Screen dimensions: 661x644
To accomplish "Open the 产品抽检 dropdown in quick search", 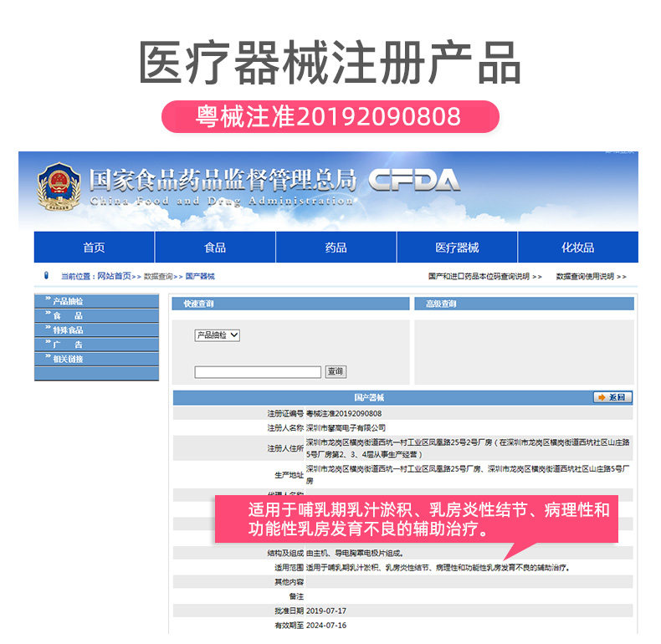I will click(x=217, y=335).
